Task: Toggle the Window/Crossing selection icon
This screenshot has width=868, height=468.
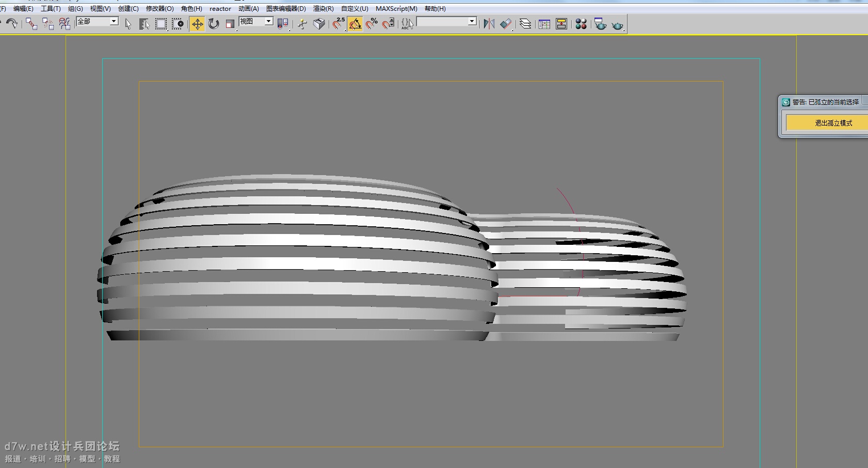Action: (x=178, y=24)
